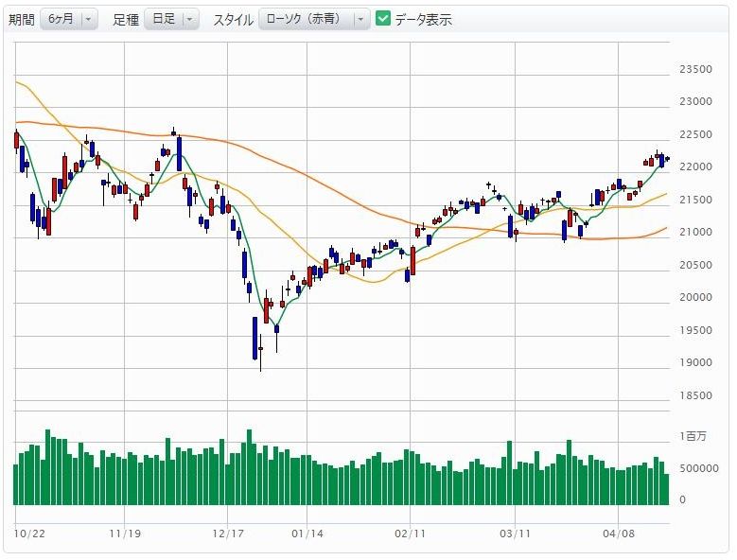Click the 23500 price axis label
Viewport: 737px width, 560px height.
[695, 69]
